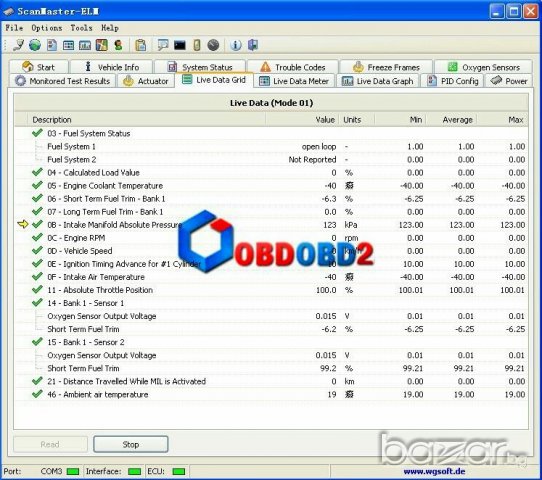Click the COM3 port status indicator
This screenshot has height=480, width=542.
(x=73, y=471)
